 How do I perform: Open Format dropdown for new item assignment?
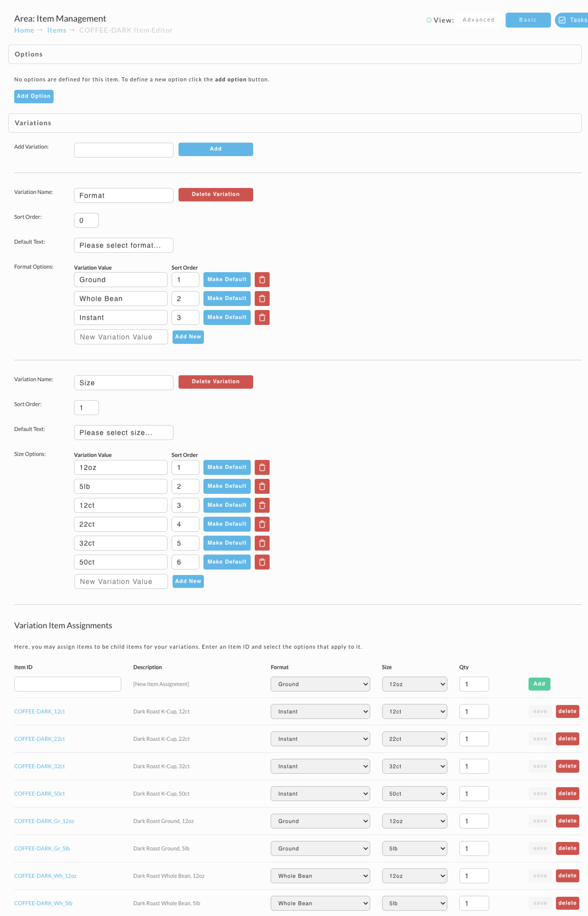(320, 684)
